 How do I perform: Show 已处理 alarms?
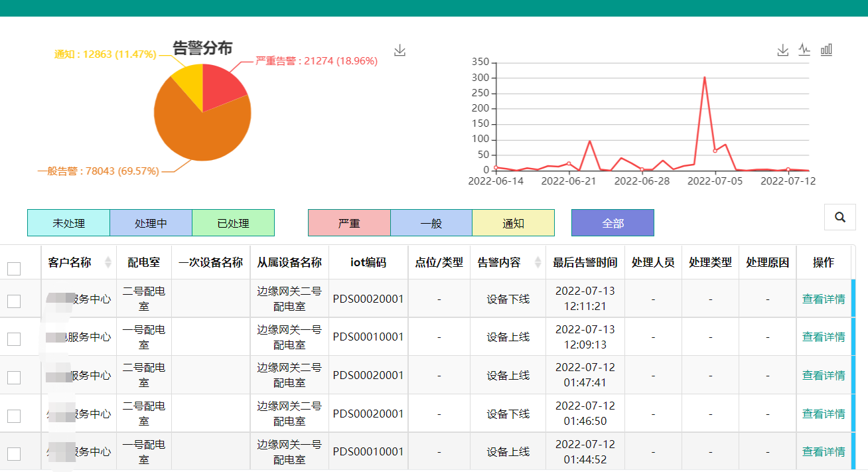[233, 223]
